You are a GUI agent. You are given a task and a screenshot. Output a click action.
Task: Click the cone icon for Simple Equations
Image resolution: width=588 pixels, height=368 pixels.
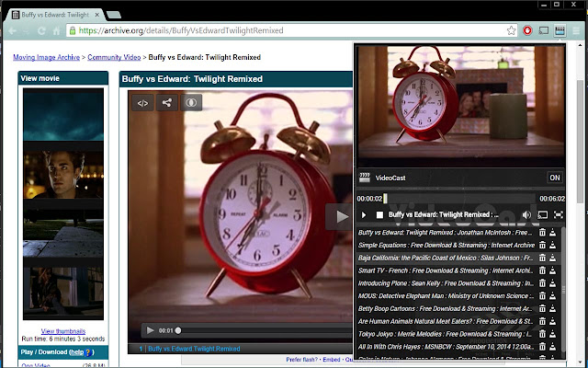pos(553,246)
